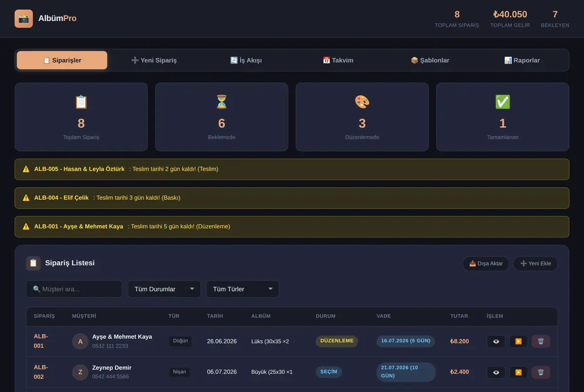Screen dimensions: 584x392
Task: View order ALB-002 with the eye icon
Action: click(x=496, y=373)
